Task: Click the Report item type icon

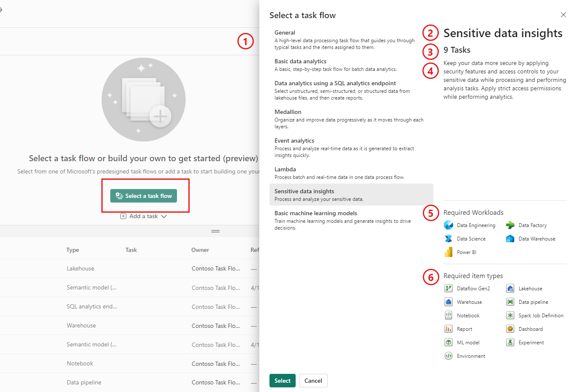Action: pyautogui.click(x=449, y=329)
